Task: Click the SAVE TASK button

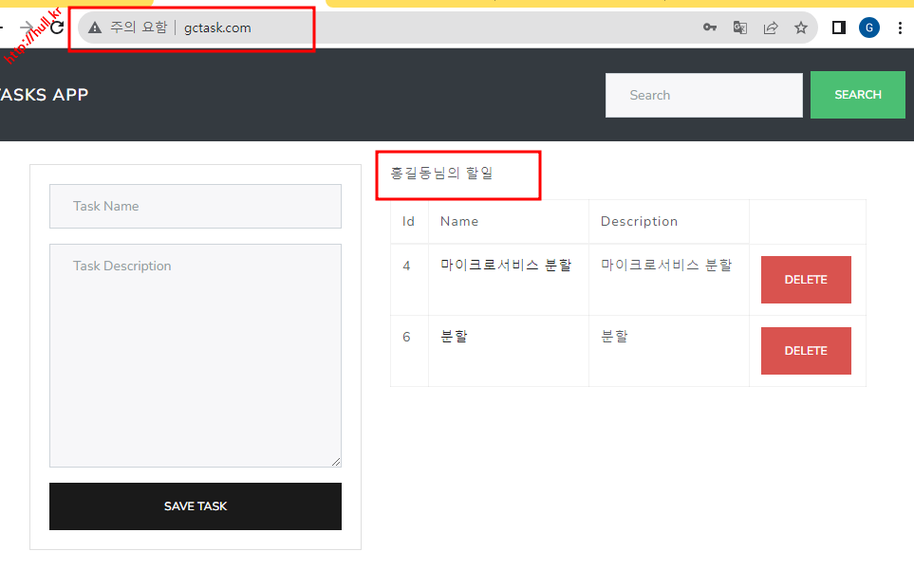Action: [x=195, y=506]
